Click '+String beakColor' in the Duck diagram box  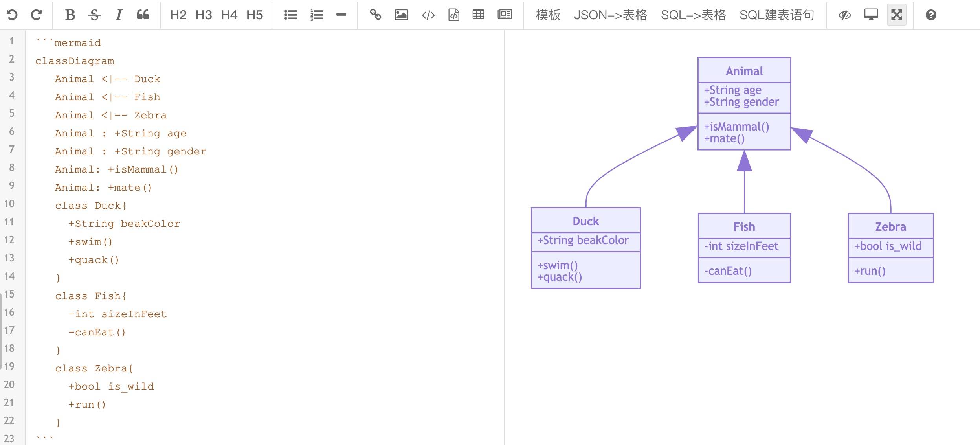tap(583, 240)
